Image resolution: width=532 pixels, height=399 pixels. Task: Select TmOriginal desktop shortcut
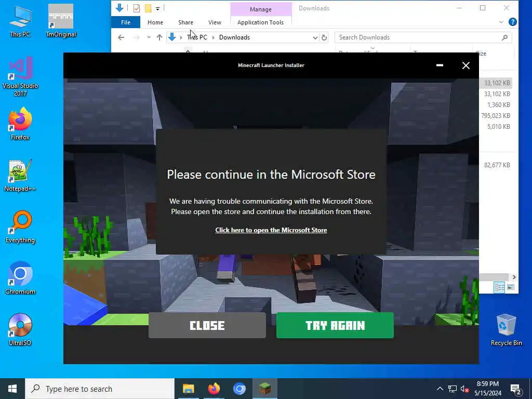tap(61, 21)
